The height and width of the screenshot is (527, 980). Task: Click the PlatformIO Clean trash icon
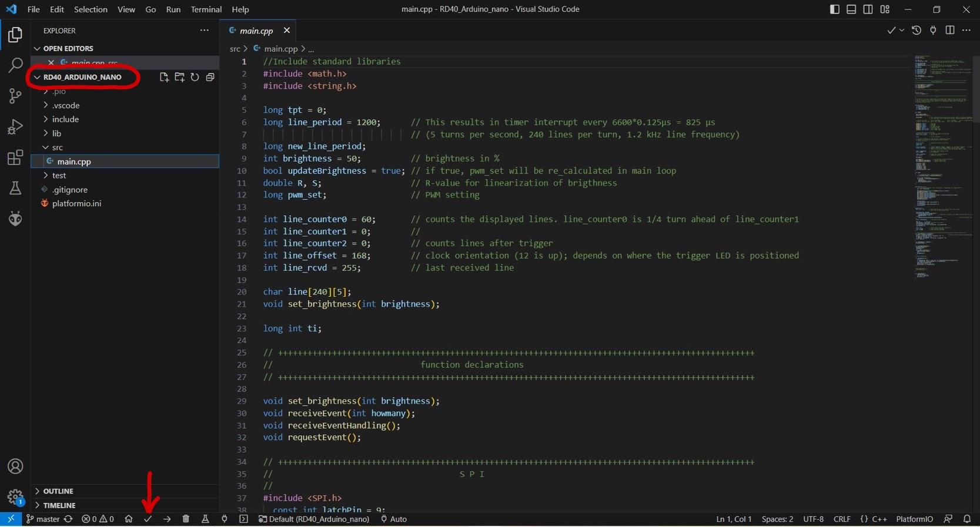[186, 519]
